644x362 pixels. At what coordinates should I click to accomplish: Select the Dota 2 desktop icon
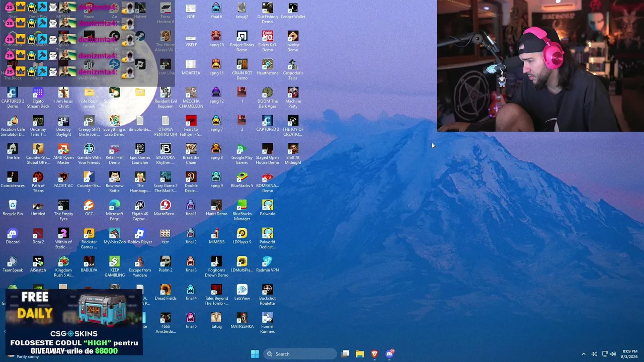click(38, 236)
